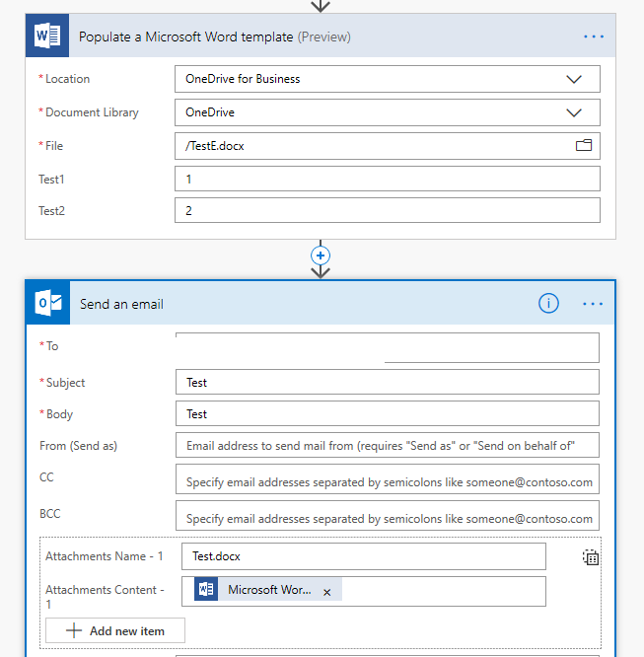Click the Outlook icon on Send an email

pyautogui.click(x=48, y=303)
